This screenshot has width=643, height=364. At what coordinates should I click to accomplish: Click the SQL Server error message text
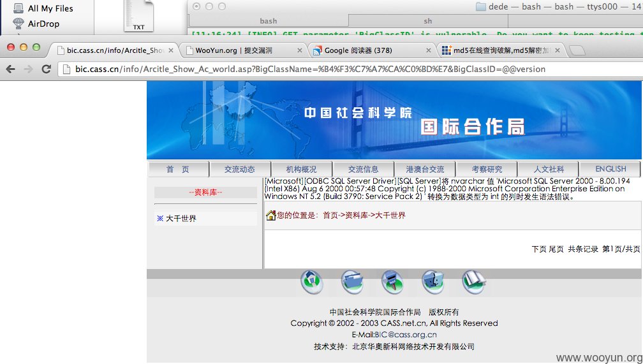447,189
